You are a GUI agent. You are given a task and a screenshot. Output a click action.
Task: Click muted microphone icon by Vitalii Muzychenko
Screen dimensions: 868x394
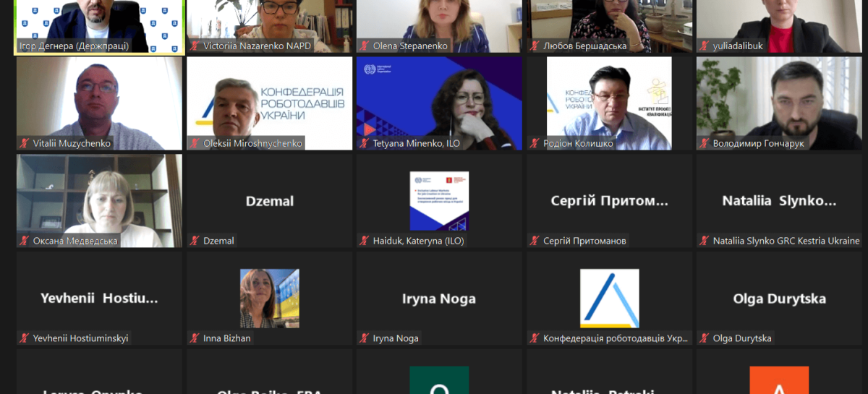(x=25, y=143)
